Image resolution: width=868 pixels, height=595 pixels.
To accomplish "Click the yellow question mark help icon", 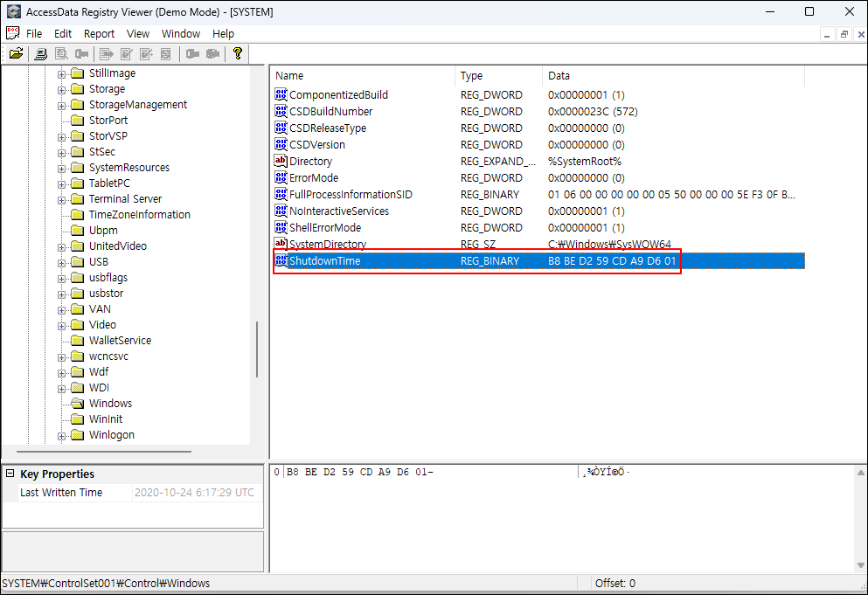I will pyautogui.click(x=238, y=53).
